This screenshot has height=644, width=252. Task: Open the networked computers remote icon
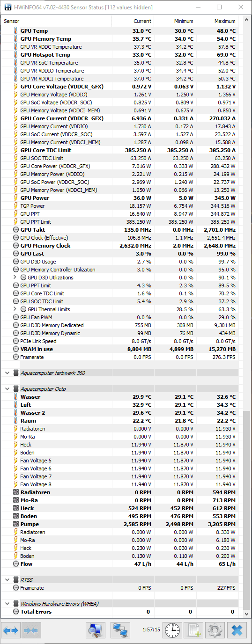(120, 630)
